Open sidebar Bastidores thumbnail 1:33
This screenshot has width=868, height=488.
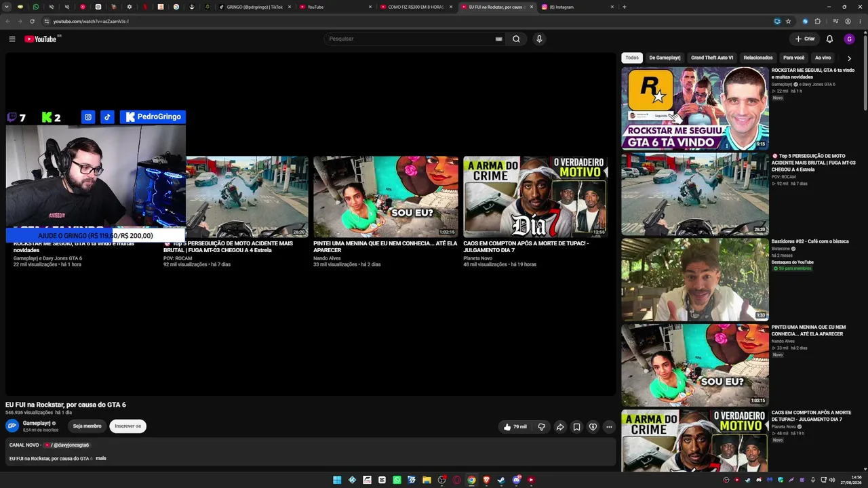(x=695, y=279)
